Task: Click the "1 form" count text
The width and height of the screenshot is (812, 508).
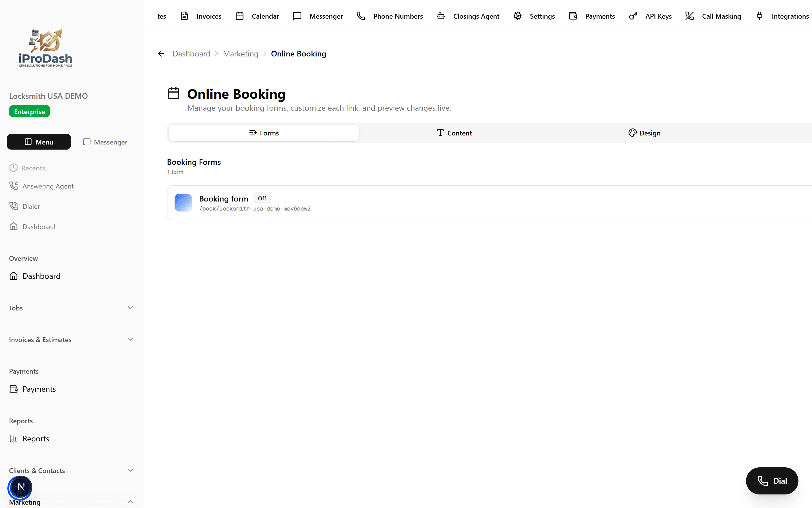Action: coord(175,172)
